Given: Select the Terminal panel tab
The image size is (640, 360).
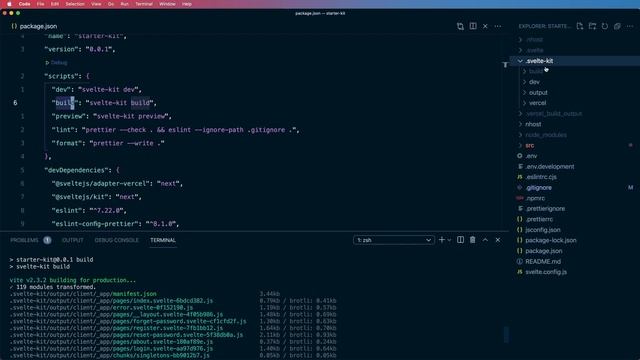Looking at the screenshot, I should click(163, 240).
